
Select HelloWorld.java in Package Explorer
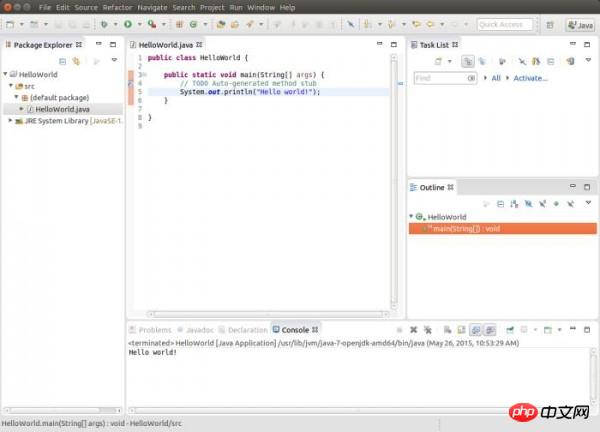(62, 109)
